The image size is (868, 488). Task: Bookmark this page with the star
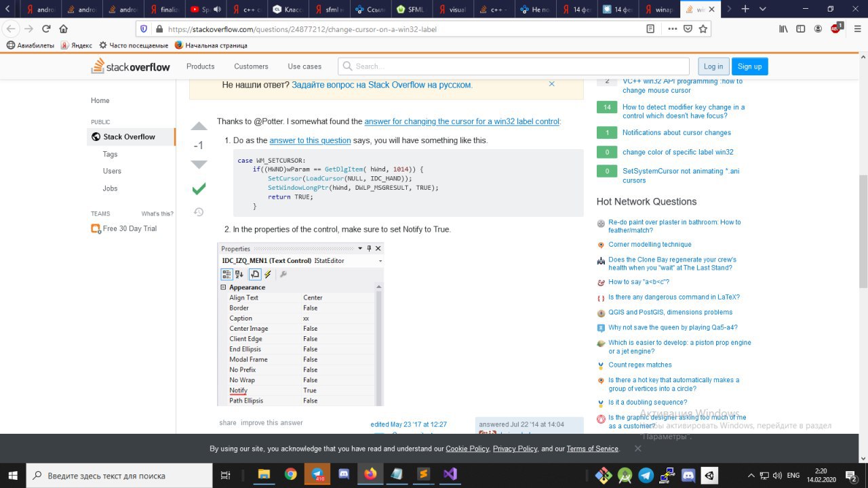[703, 29]
